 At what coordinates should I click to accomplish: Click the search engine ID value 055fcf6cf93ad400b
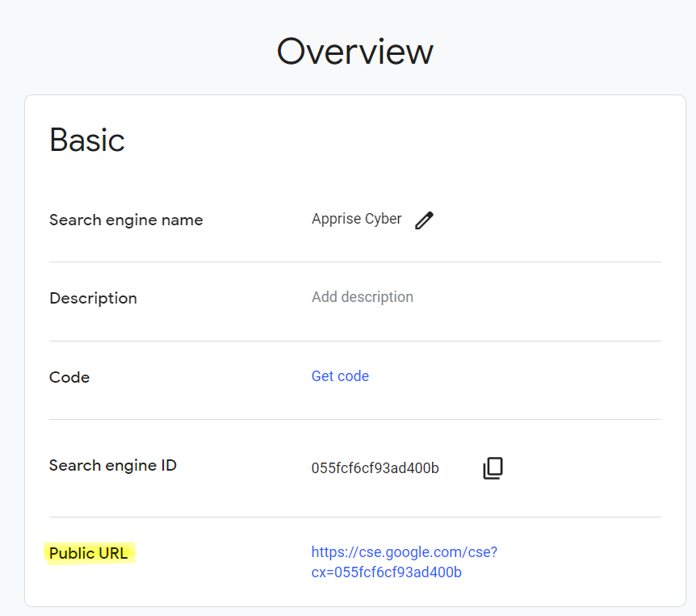[x=375, y=468]
